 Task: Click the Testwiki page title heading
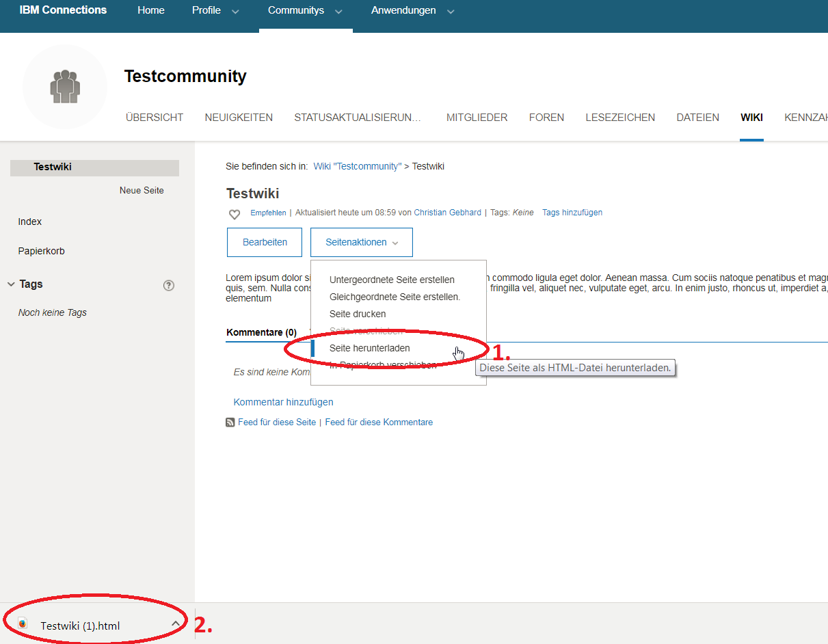[x=253, y=193]
